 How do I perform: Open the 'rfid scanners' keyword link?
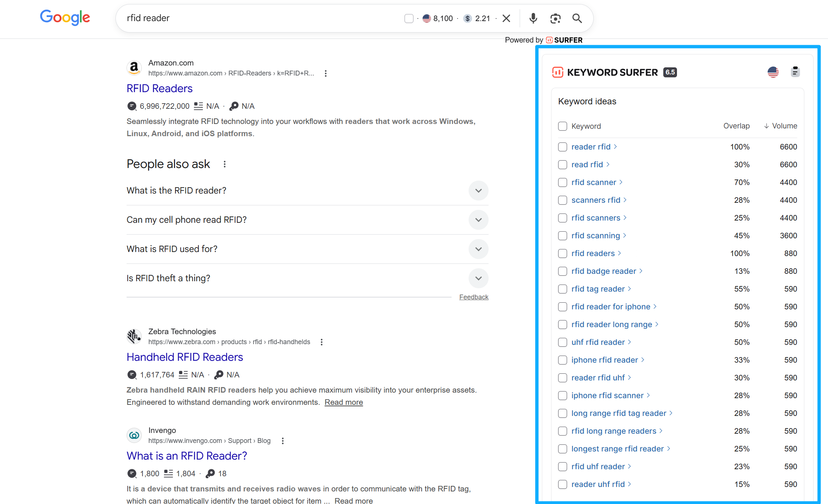coord(596,218)
